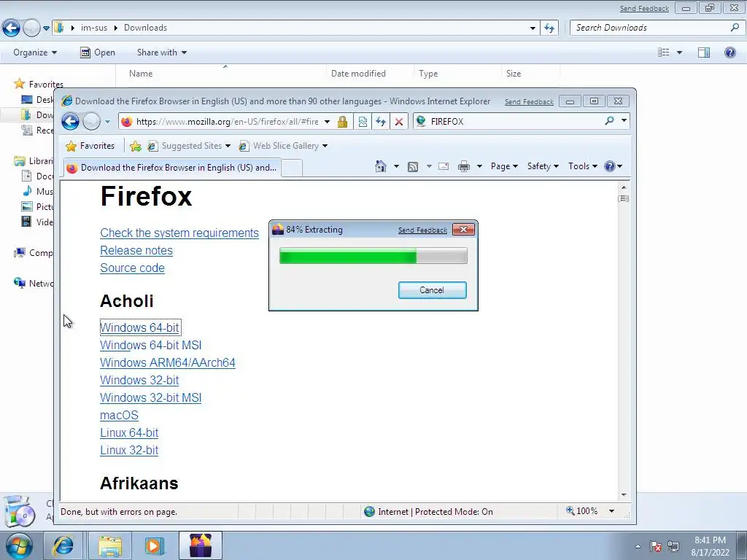Open Tools menu in IE

(582, 166)
